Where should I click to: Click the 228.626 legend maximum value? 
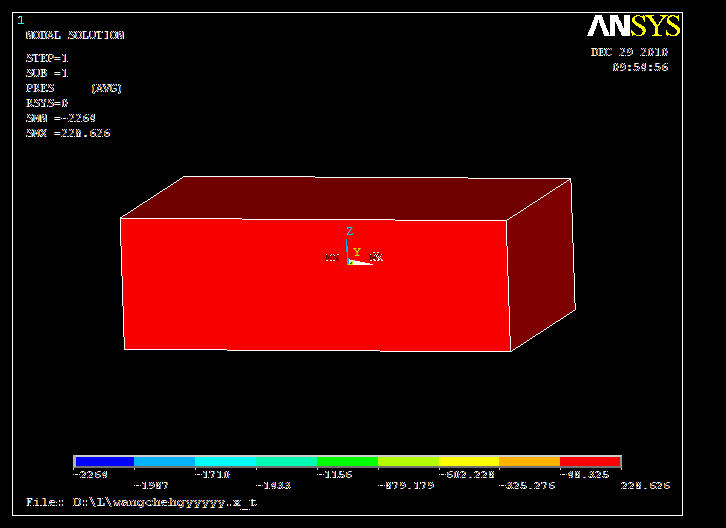645,486
